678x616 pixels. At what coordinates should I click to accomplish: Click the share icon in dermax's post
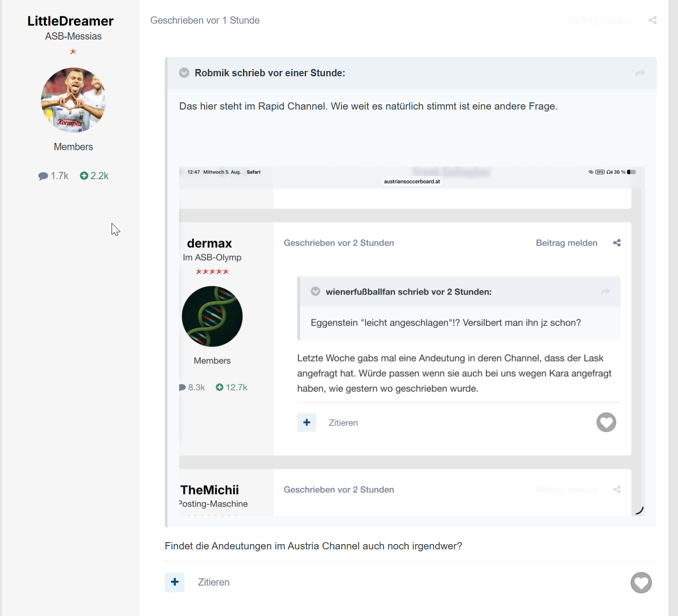pos(617,243)
